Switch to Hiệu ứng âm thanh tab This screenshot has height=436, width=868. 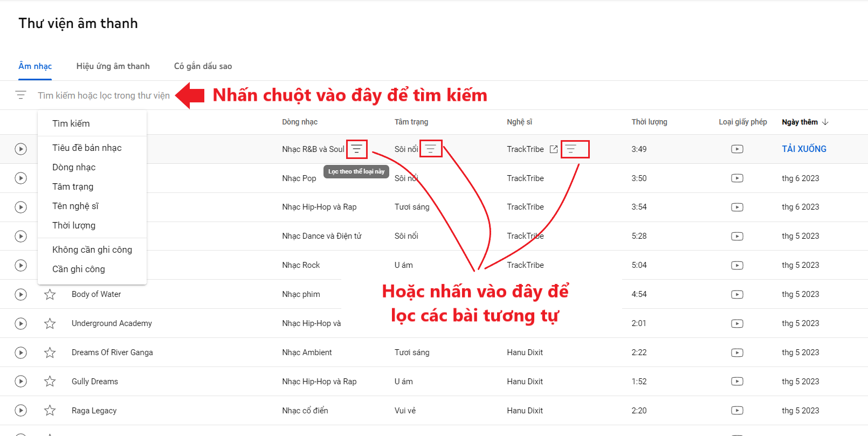(113, 66)
